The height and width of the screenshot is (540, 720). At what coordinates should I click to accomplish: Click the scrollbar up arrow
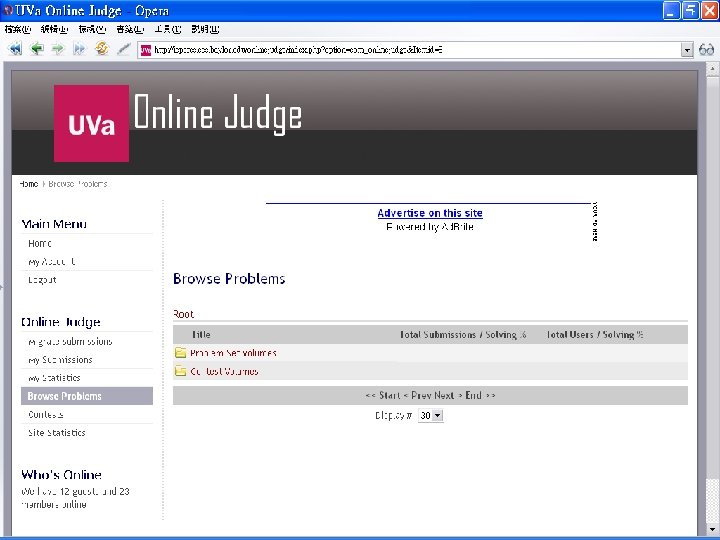(x=712, y=70)
